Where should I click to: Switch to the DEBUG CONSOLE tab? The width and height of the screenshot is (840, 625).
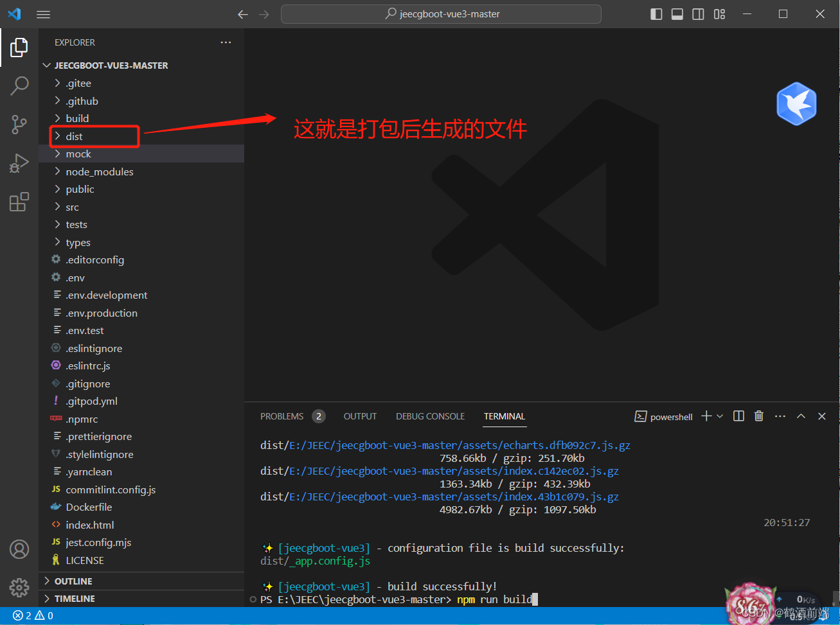(430, 416)
